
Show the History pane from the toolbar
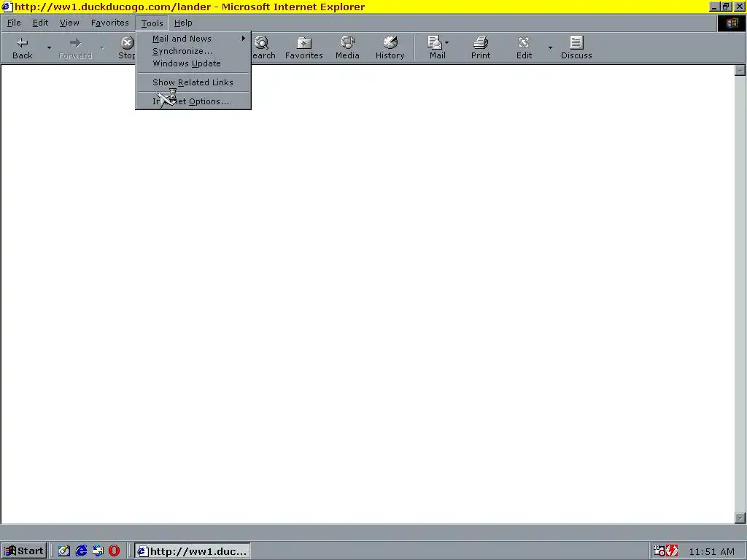click(390, 47)
